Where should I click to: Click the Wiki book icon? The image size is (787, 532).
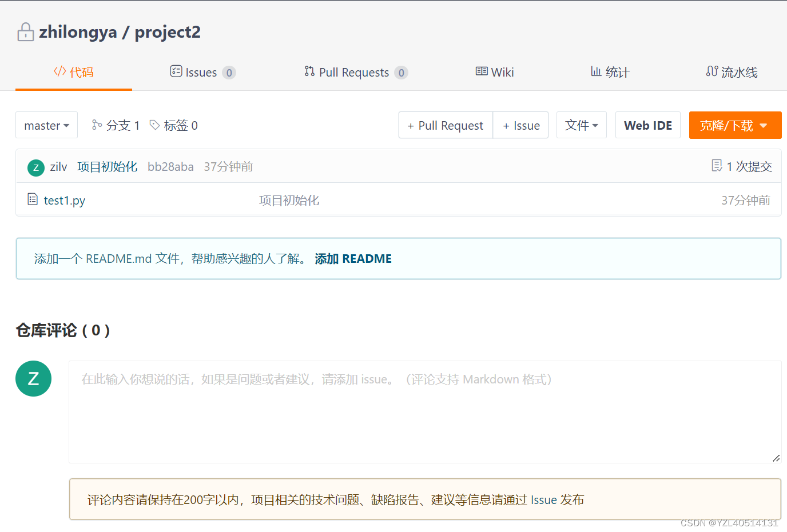[x=482, y=71]
